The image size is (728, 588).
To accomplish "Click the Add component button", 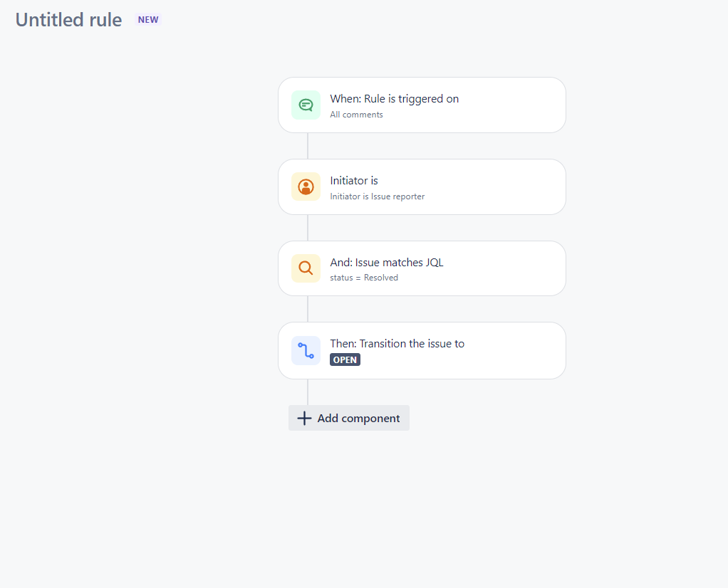I will click(348, 418).
